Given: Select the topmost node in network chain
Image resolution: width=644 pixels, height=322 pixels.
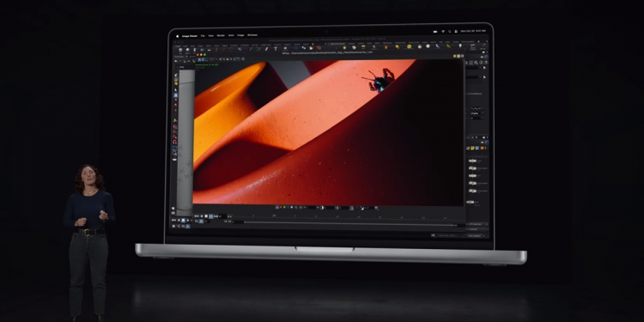Looking at the screenshot, I should [x=472, y=161].
